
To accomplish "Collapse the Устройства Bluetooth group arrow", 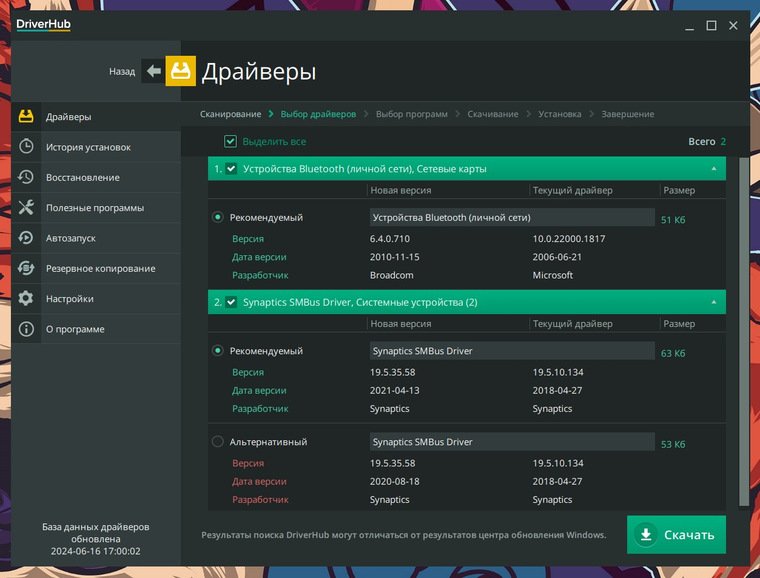I will 713,169.
